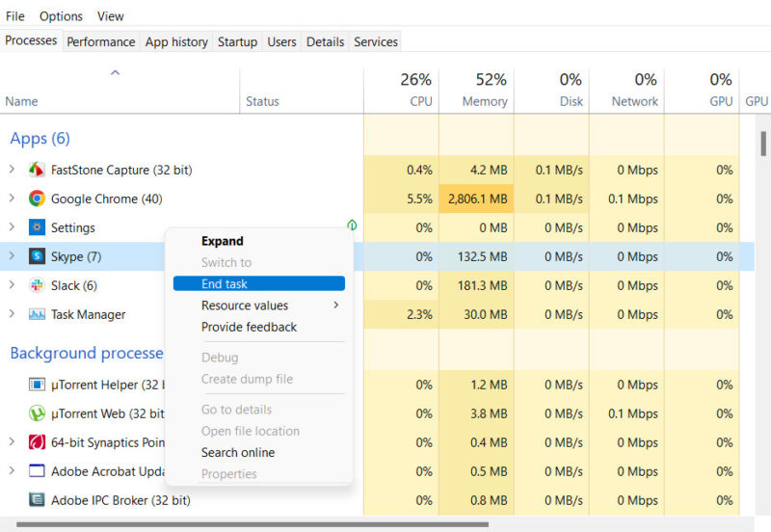Choose Provide feedback in context menu
The width and height of the screenshot is (771, 532).
click(x=259, y=327)
